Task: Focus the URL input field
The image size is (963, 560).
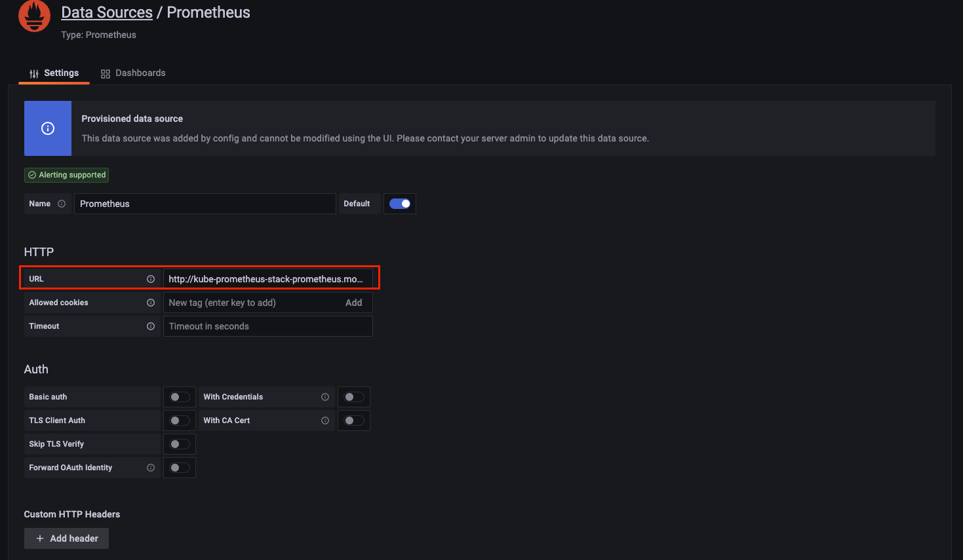Action: coord(267,279)
